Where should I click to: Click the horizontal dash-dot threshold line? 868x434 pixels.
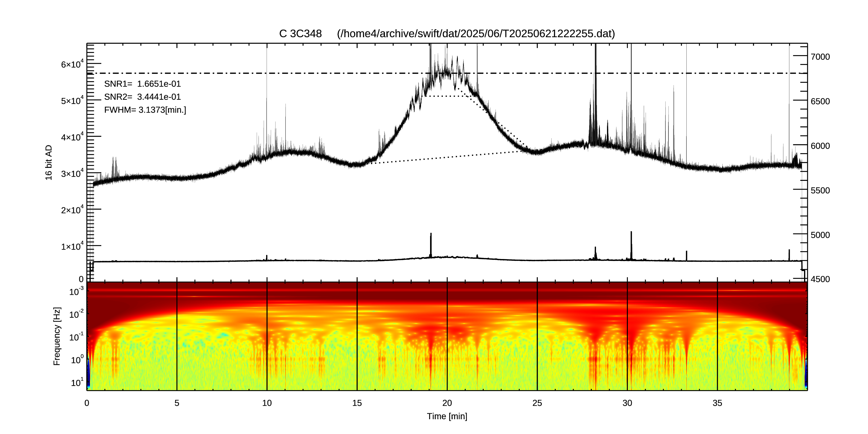point(447,73)
